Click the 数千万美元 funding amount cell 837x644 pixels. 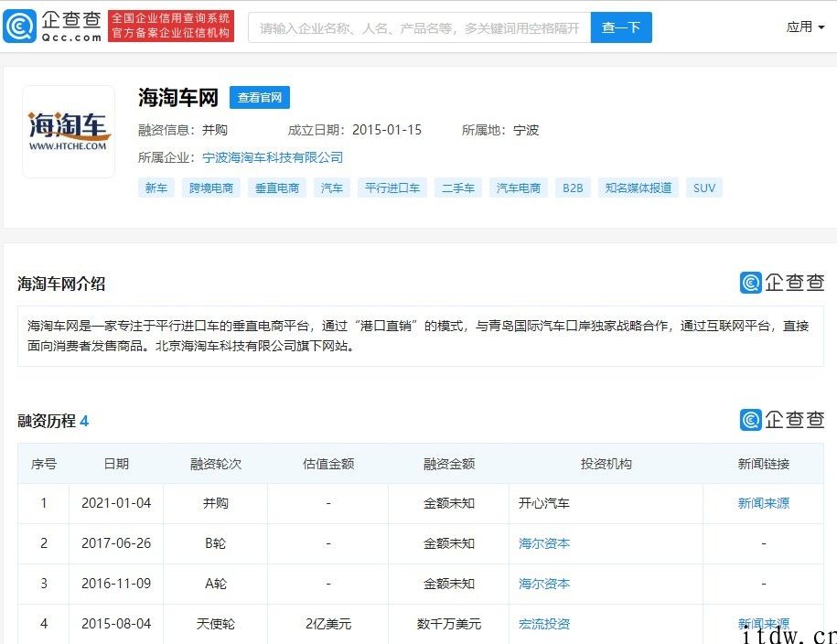coord(448,624)
